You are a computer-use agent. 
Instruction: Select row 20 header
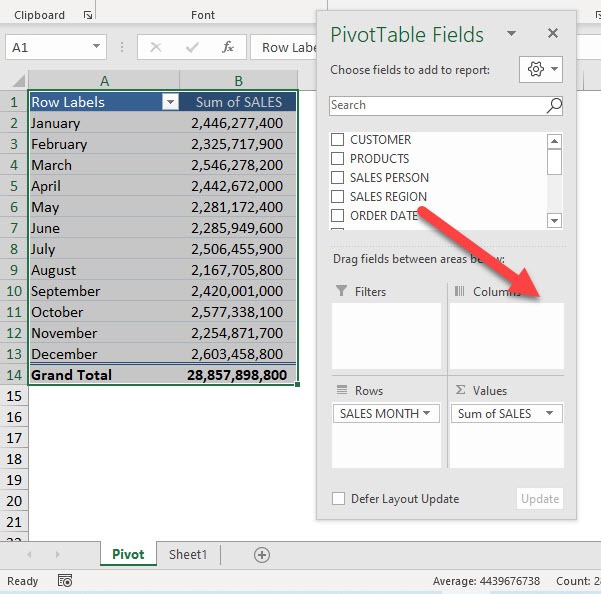(14, 500)
